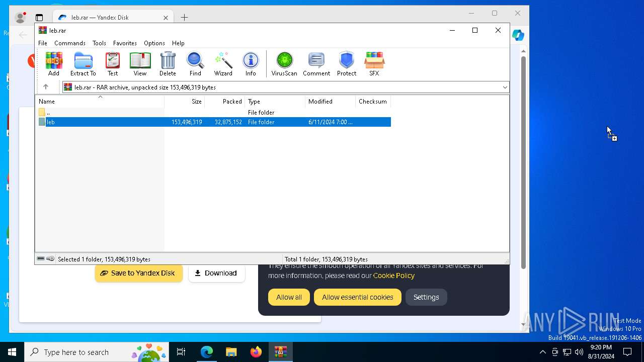Click Allow essential cookies button
This screenshot has width=644, height=362.
(357, 297)
